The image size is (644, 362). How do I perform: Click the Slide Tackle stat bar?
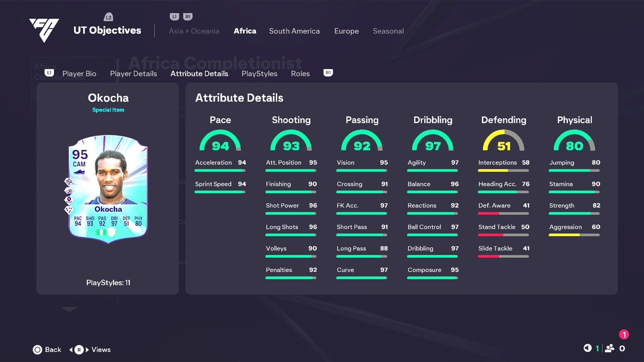point(503,256)
